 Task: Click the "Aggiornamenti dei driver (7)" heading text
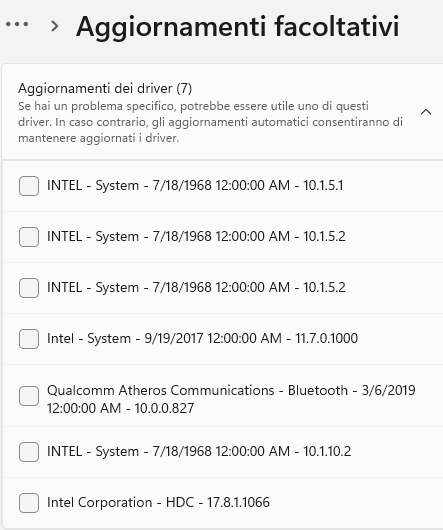105,88
